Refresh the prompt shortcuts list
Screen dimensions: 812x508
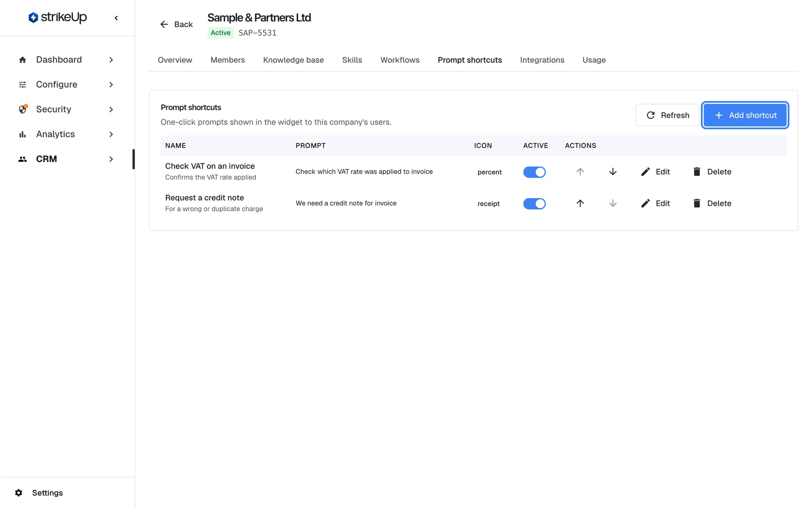pyautogui.click(x=667, y=115)
